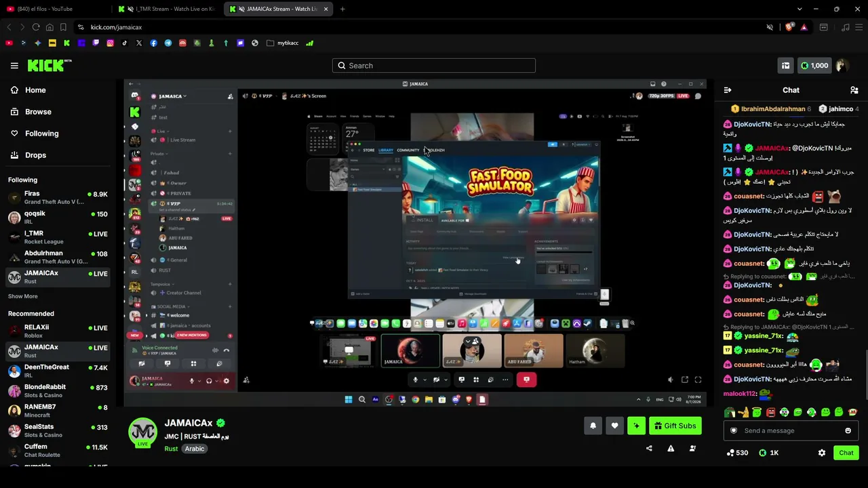Reload the page

(36, 27)
